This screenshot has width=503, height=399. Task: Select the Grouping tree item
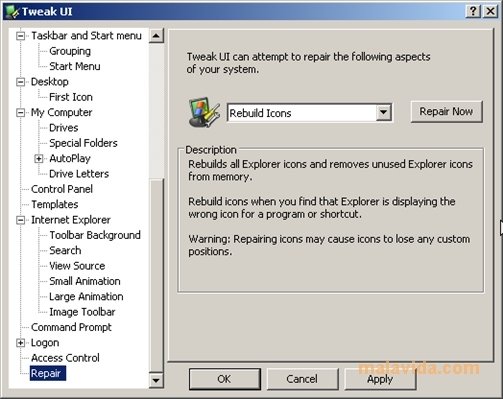point(70,51)
